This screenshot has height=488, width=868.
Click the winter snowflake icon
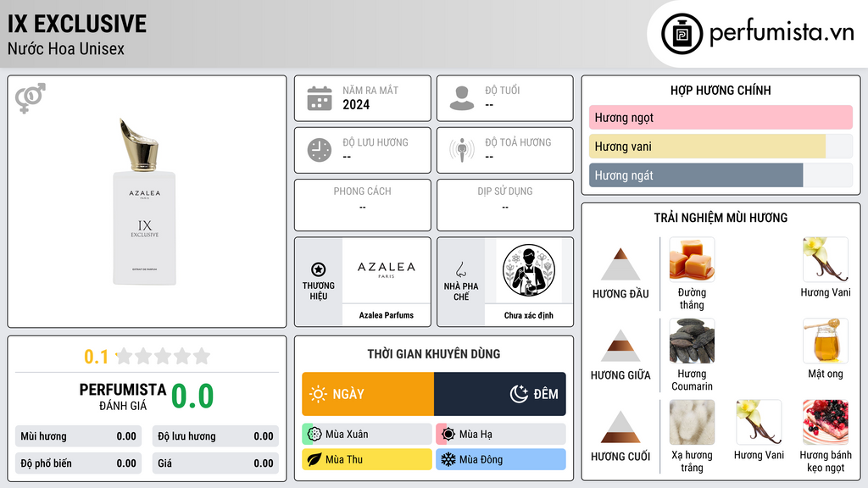(448, 459)
